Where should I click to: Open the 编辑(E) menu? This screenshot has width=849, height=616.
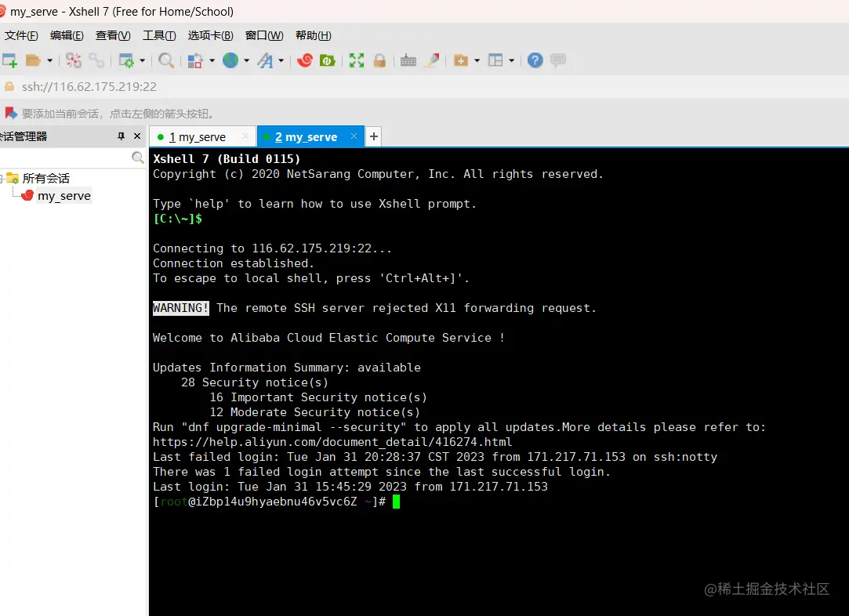click(67, 36)
